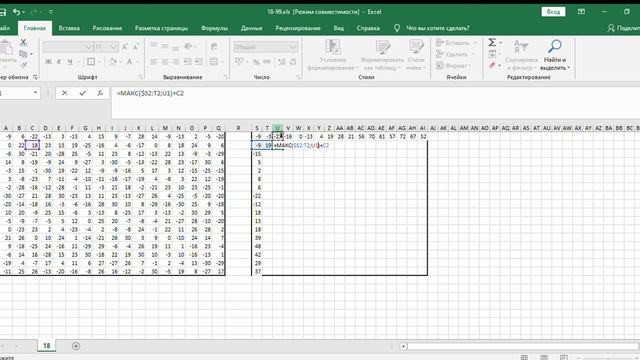
Task: Open Сортировка и фильтр menu
Action: pos(521,55)
